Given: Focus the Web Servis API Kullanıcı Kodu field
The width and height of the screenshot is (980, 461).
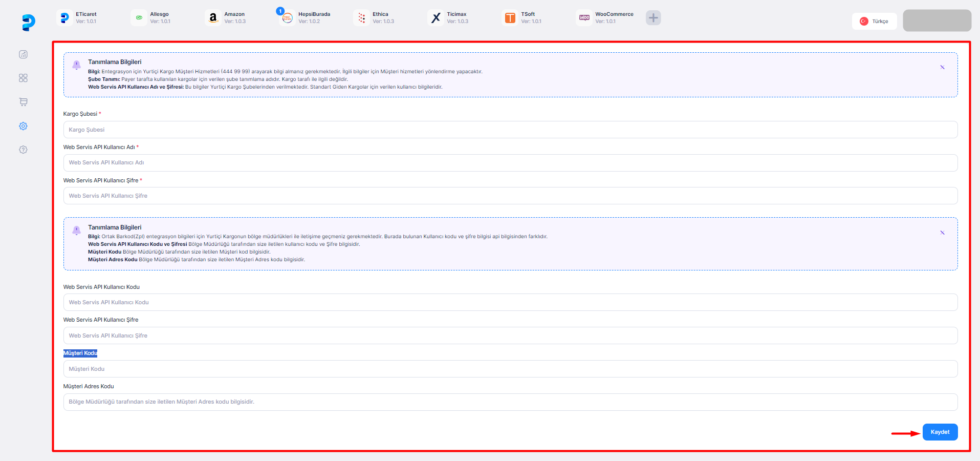Looking at the screenshot, I should coord(510,302).
